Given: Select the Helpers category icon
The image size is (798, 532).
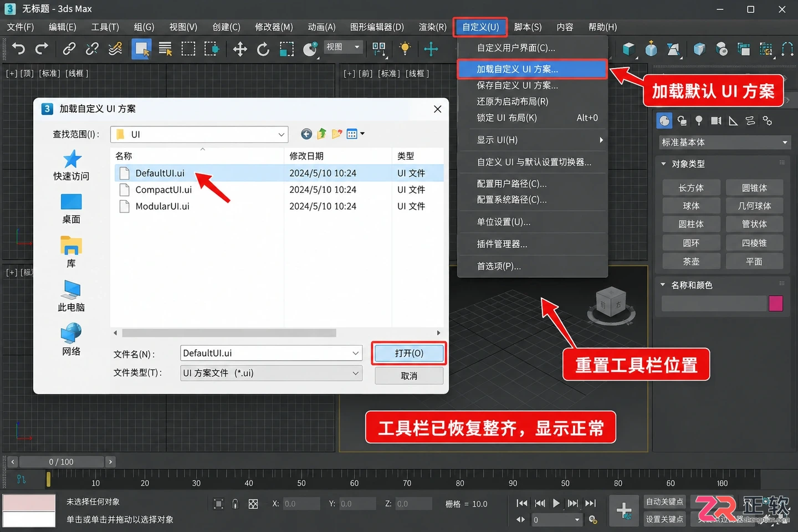Looking at the screenshot, I should pos(733,120).
